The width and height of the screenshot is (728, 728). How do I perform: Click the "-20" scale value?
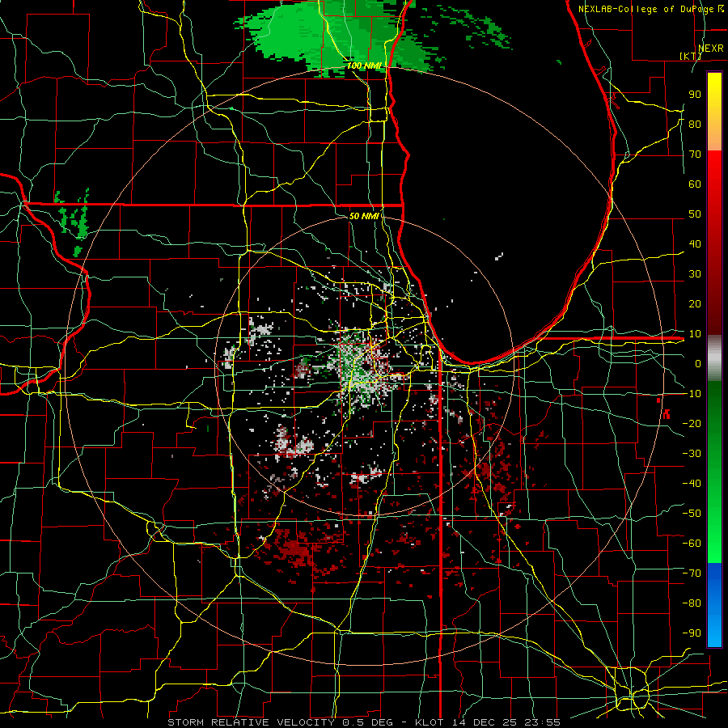tap(692, 423)
